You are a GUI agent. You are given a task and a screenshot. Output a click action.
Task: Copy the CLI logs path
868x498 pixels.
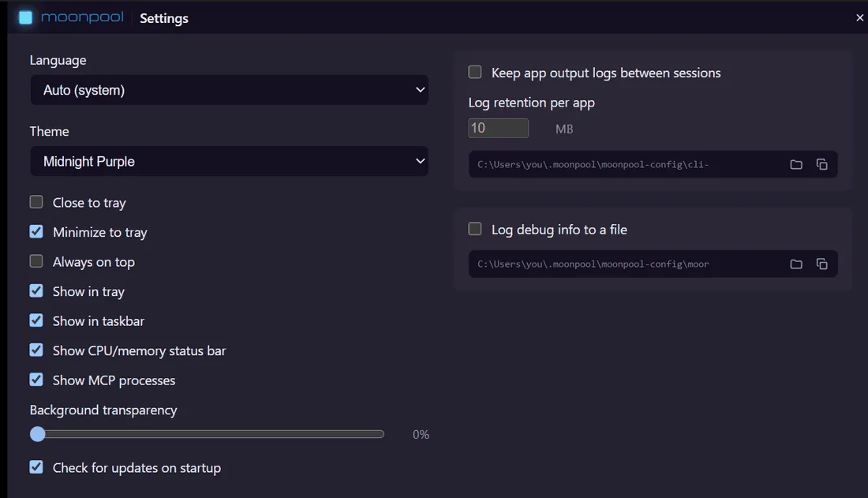pos(822,164)
